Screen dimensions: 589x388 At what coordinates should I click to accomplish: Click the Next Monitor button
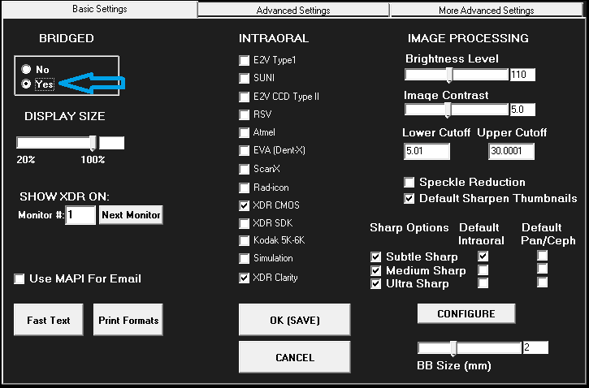(x=131, y=215)
